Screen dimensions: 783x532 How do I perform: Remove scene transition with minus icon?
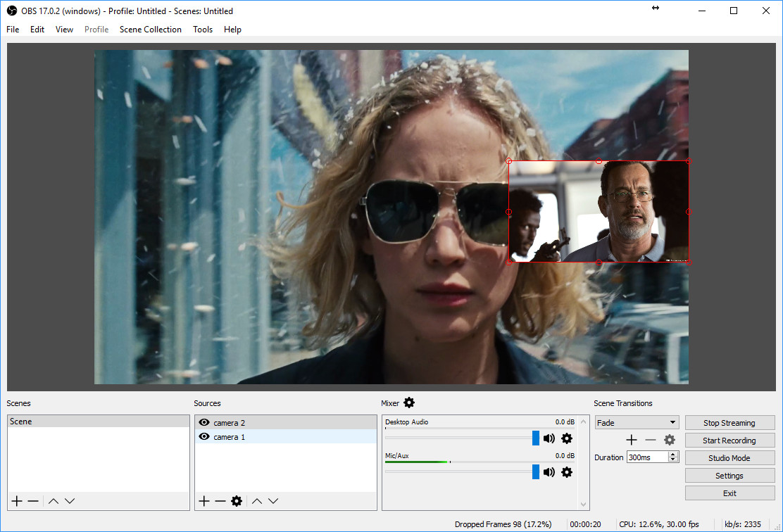tap(650, 440)
